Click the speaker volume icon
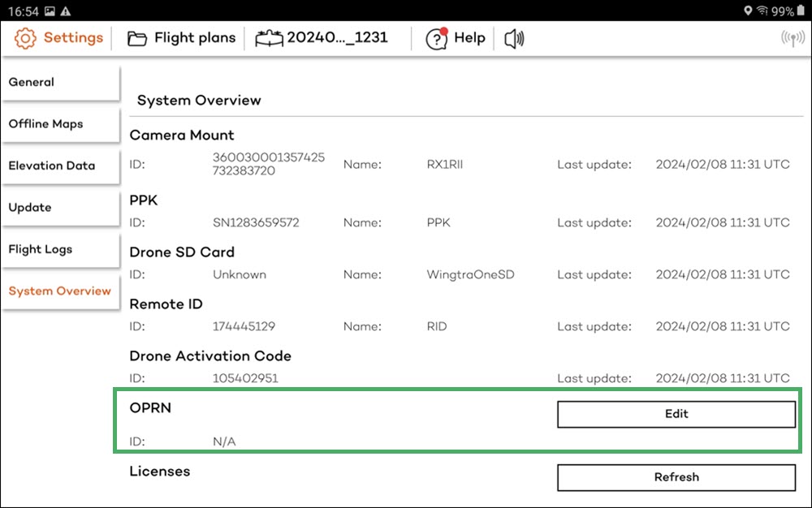 point(514,37)
